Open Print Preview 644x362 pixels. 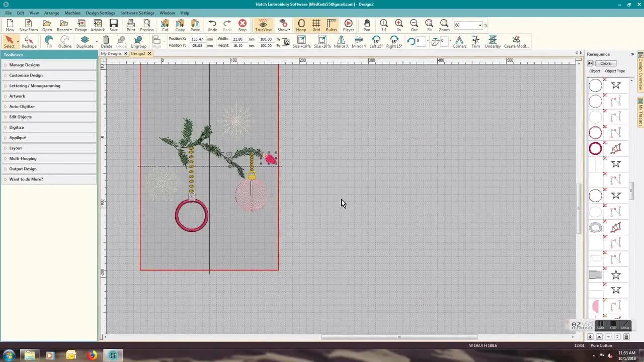pyautogui.click(x=147, y=26)
